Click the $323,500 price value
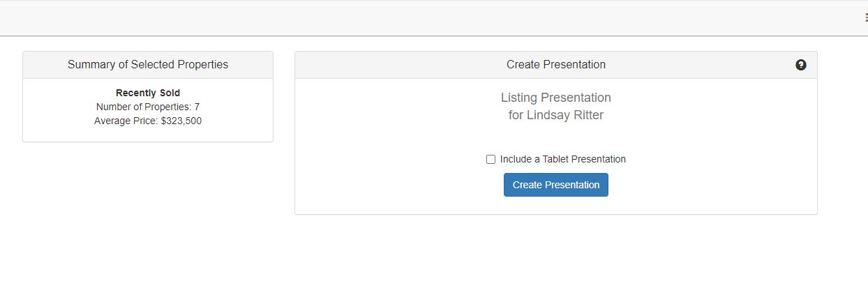The height and width of the screenshot is (288, 868). coord(181,121)
